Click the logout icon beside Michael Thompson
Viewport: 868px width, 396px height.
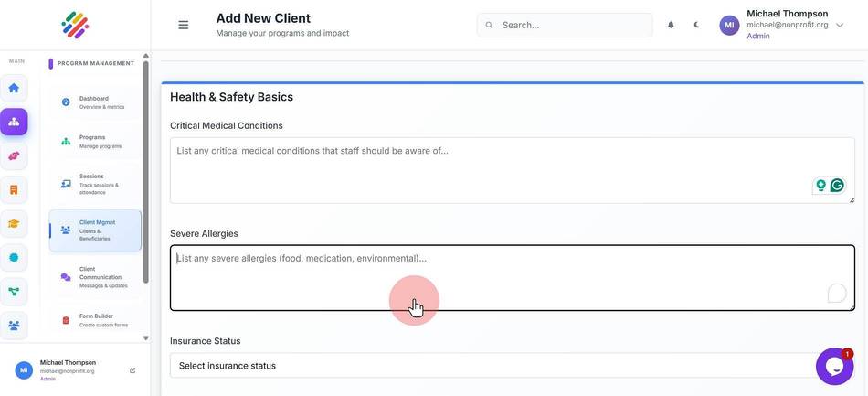coord(132,370)
